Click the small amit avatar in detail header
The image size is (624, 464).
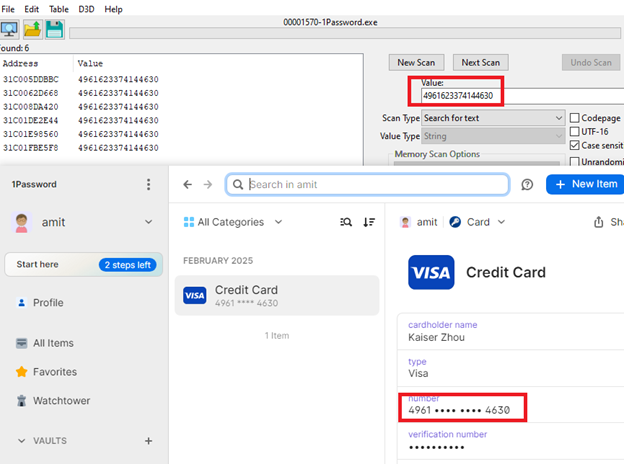tap(406, 222)
